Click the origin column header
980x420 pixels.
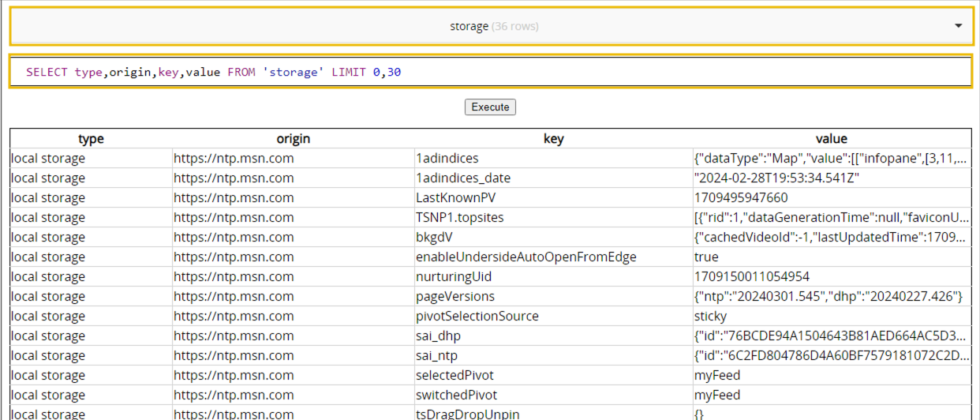coord(293,139)
